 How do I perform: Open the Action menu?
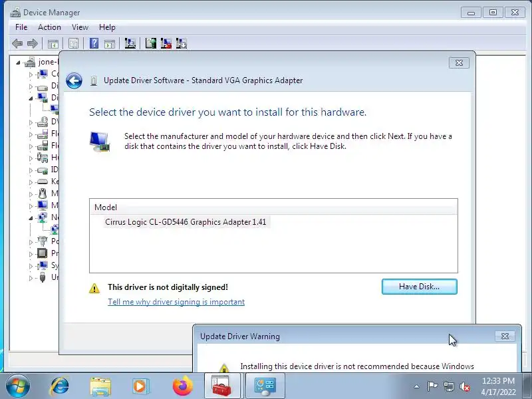tap(49, 27)
